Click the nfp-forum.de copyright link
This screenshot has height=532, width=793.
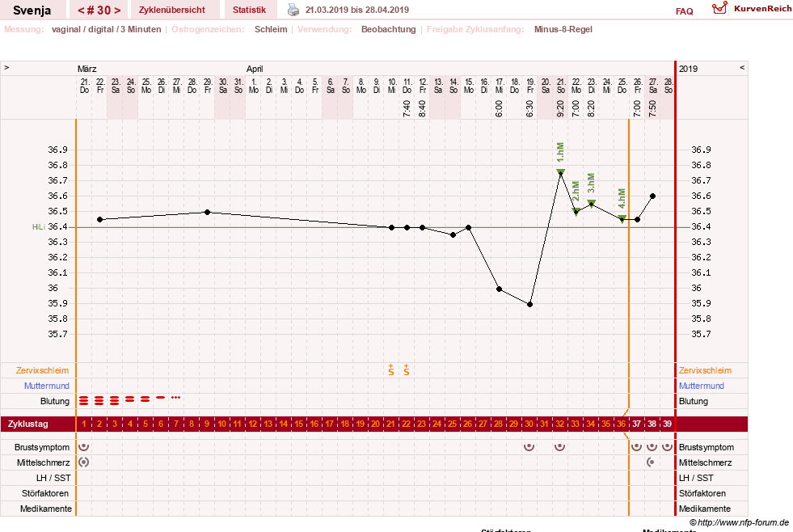pyautogui.click(x=739, y=522)
